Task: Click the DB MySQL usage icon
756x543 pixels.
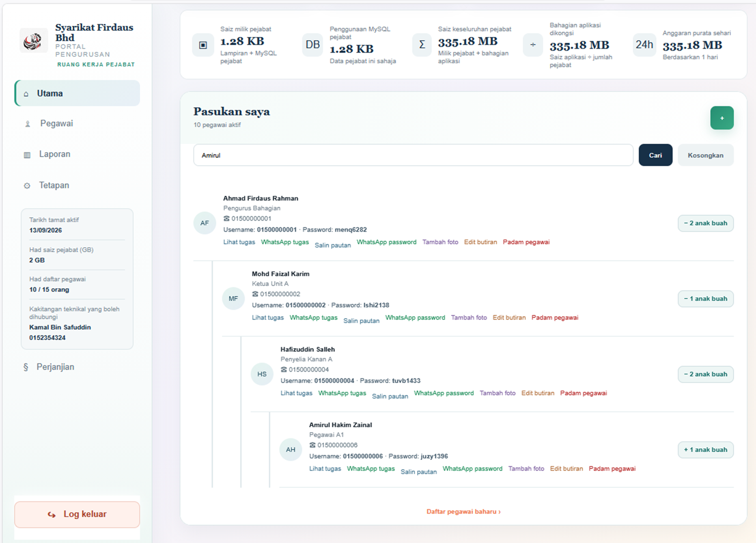Action: click(312, 45)
